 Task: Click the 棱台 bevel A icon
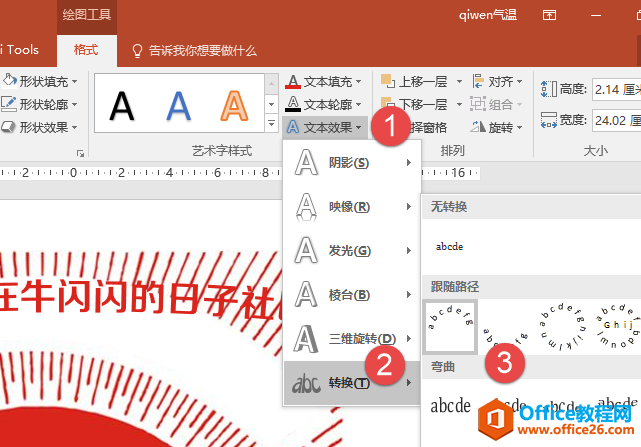306,294
